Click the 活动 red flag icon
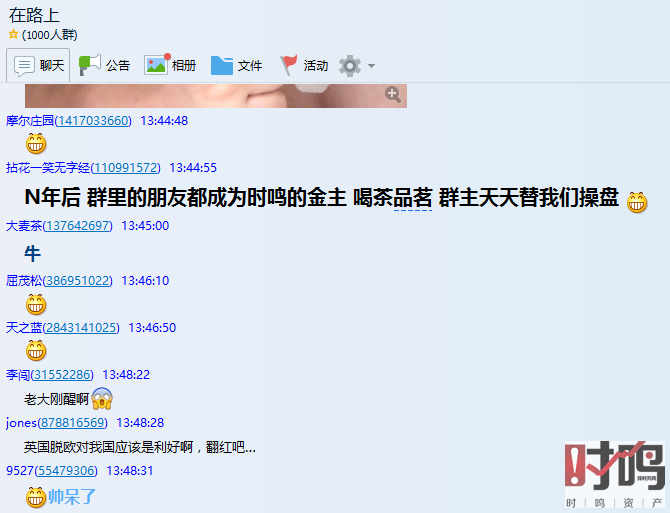Screen dimensions: 670x513 coord(289,65)
